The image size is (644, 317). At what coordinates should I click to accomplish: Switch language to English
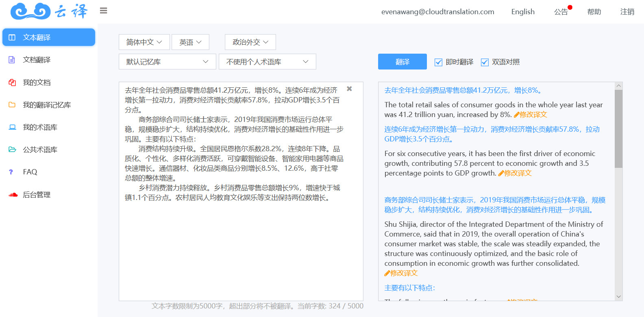(523, 12)
